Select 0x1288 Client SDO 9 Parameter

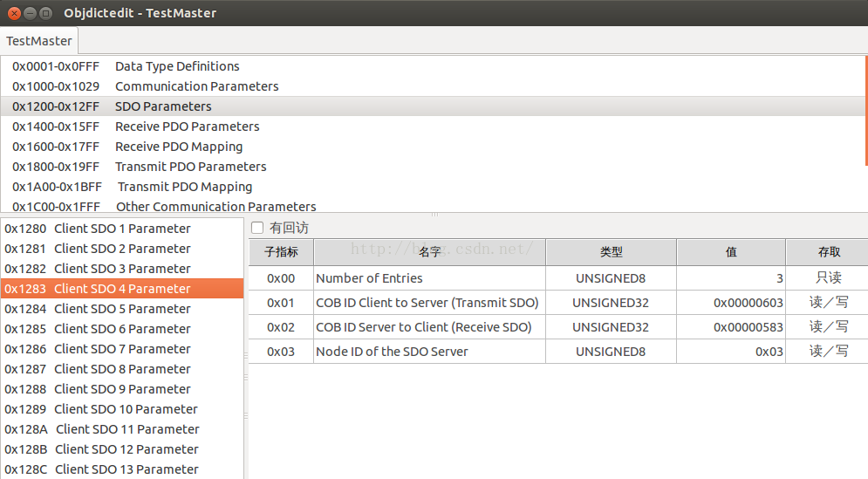point(122,389)
